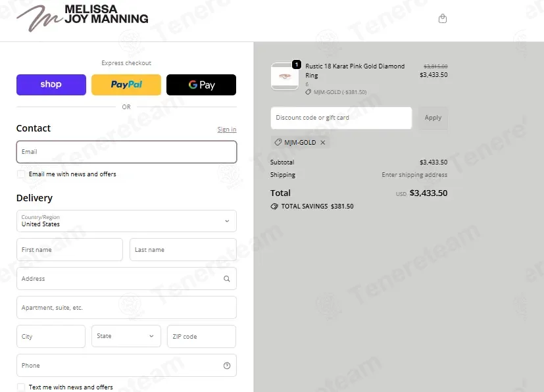Pay with PayPal express button
This screenshot has width=544, height=392.
click(126, 85)
